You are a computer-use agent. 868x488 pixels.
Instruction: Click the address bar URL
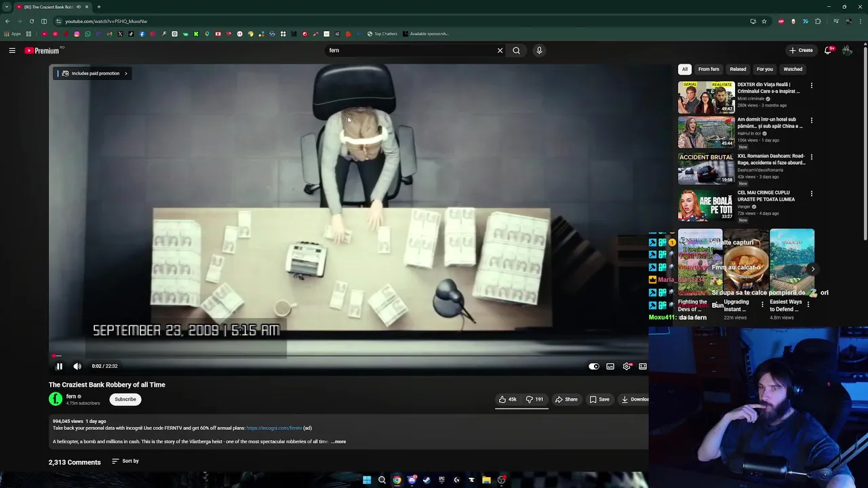pos(106,21)
